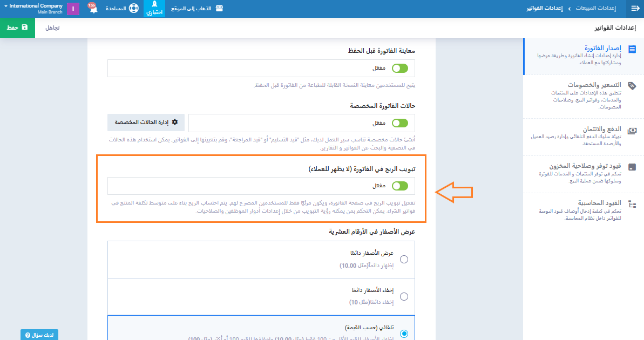Select the always show zeros radio option

point(404,260)
